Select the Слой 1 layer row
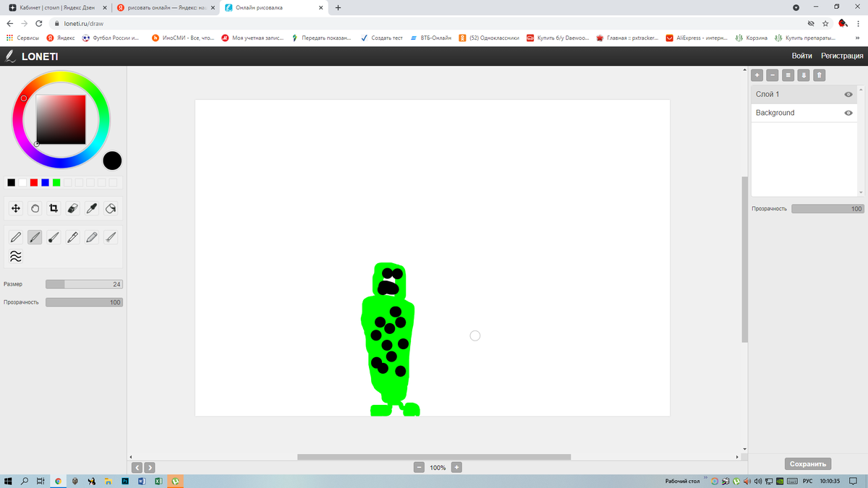The width and height of the screenshot is (868, 488). (804, 95)
